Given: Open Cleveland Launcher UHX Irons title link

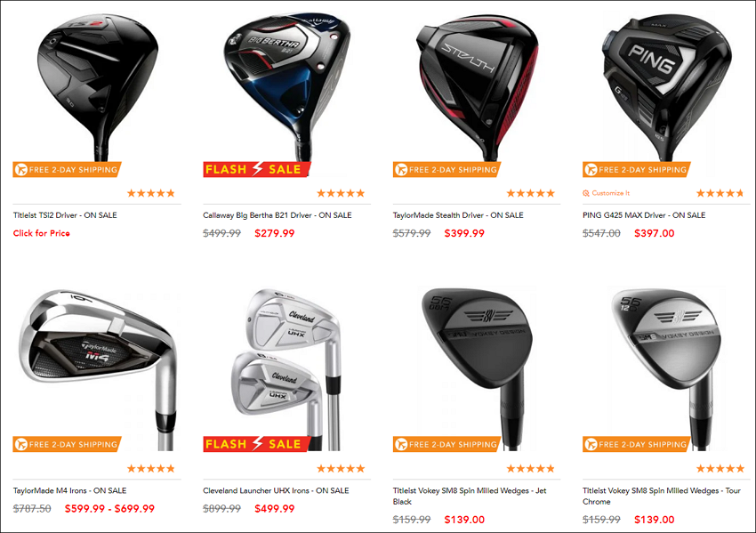Looking at the screenshot, I should 276,490.
